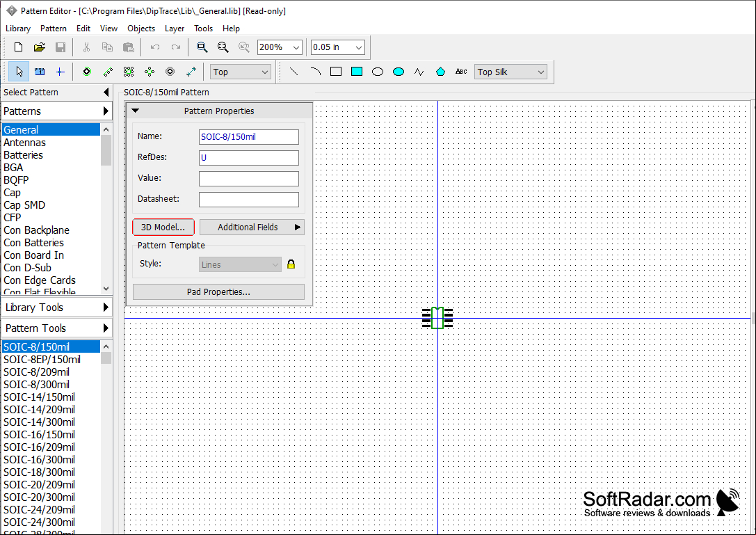Select the BGA library in the list
Viewport: 756px width, 535px height.
click(51, 168)
